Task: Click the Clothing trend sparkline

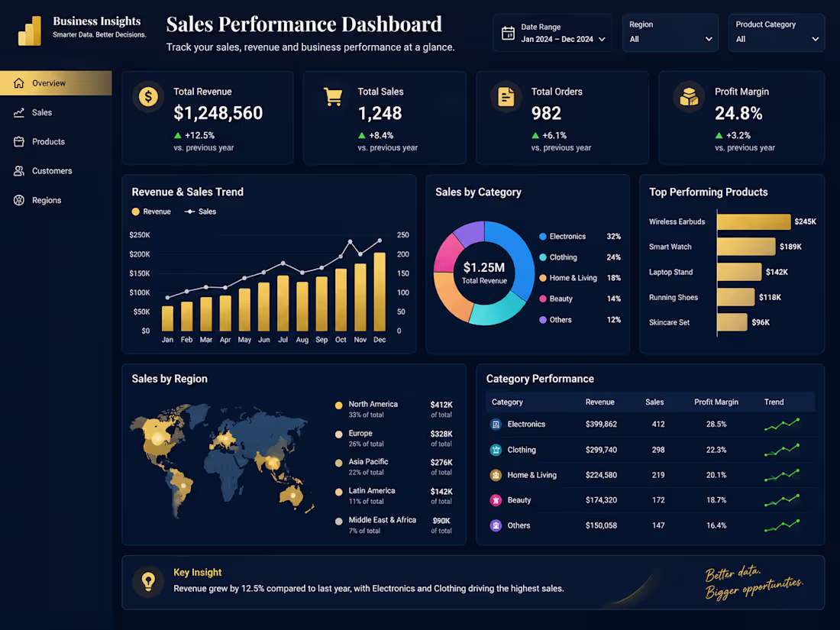Action: pyautogui.click(x=782, y=450)
